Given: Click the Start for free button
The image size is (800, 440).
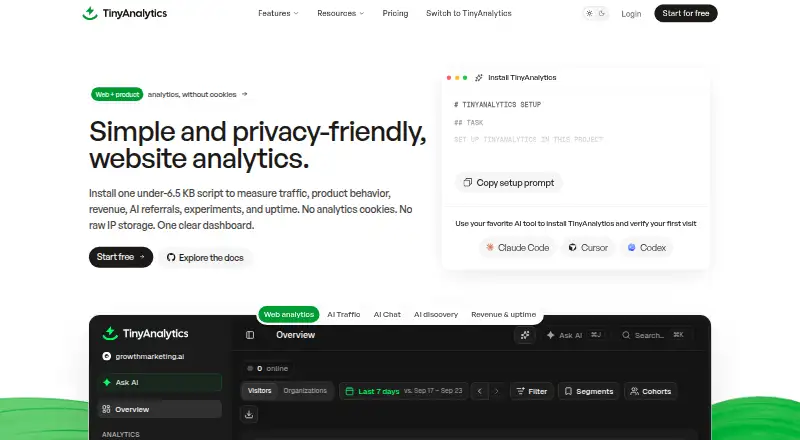Looking at the screenshot, I should click(686, 13).
